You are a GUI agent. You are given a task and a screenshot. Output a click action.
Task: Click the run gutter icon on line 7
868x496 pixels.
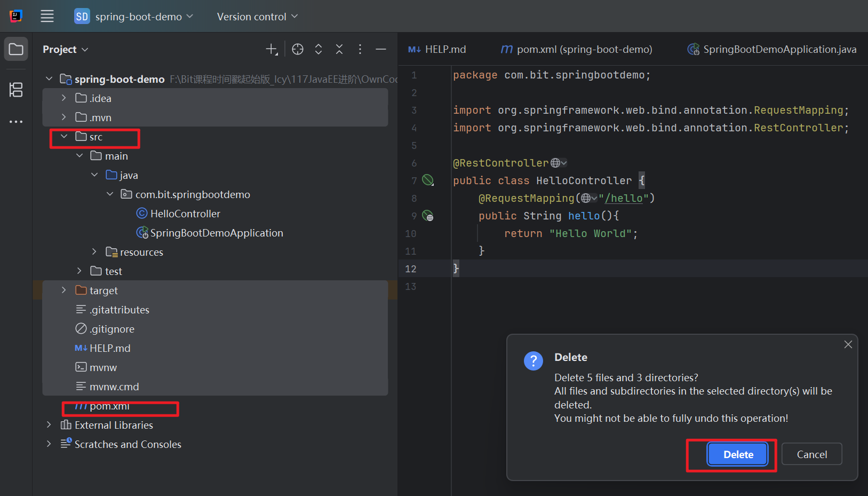pyautogui.click(x=428, y=180)
